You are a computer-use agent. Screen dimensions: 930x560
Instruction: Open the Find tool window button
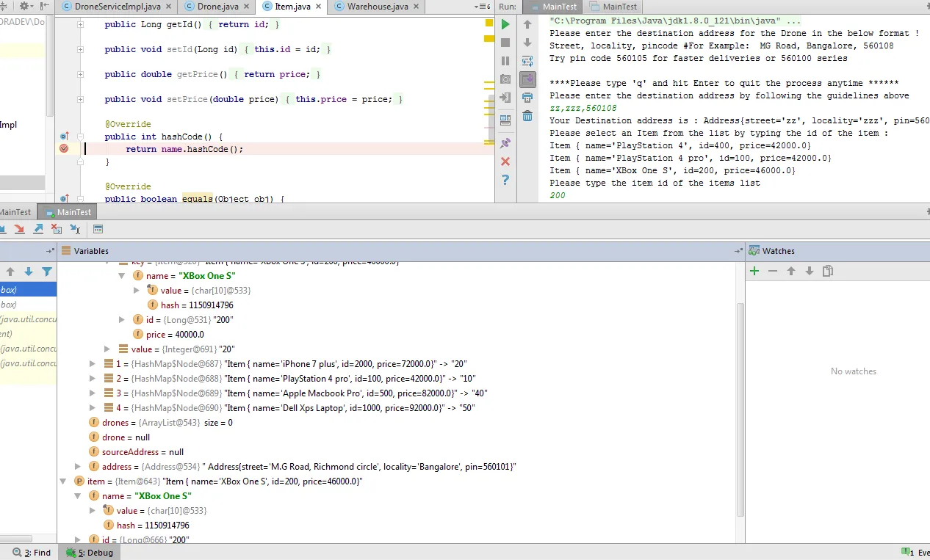point(32,552)
